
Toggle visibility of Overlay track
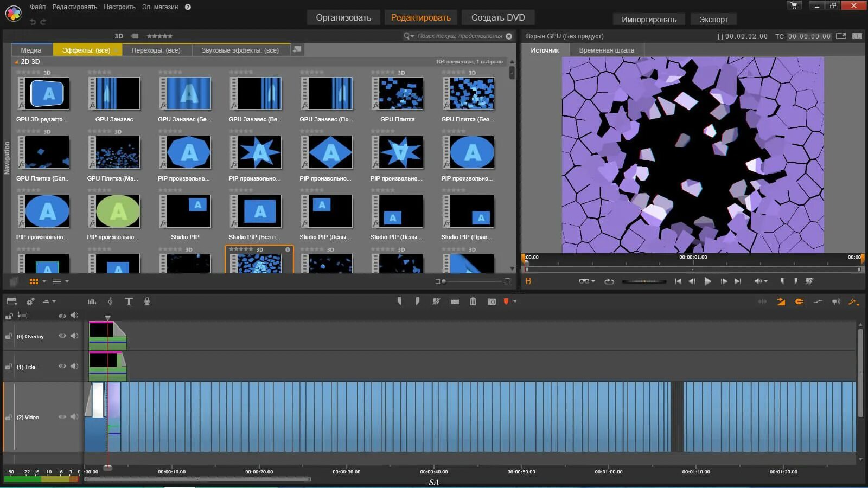click(62, 336)
